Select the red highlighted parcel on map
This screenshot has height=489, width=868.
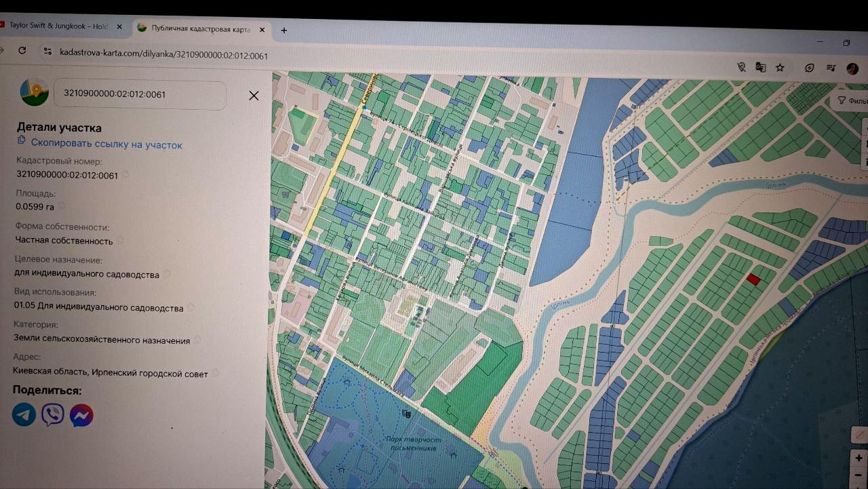(x=753, y=279)
